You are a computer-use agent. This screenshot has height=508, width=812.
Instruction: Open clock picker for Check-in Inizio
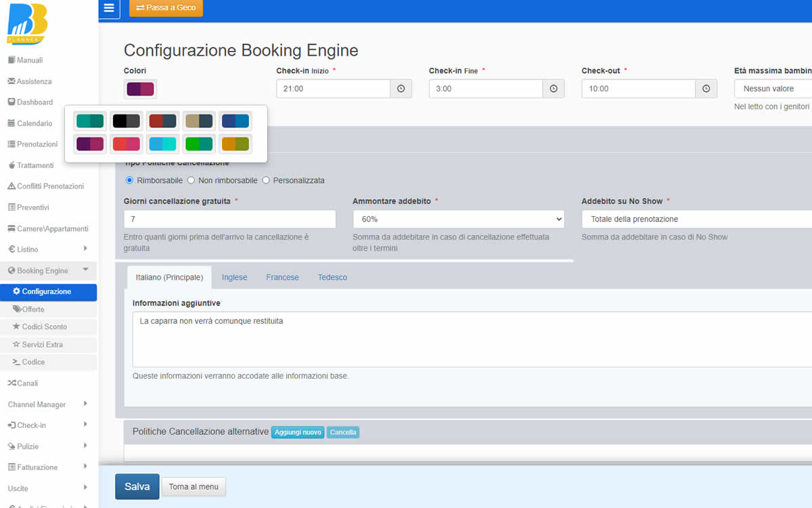click(x=401, y=89)
